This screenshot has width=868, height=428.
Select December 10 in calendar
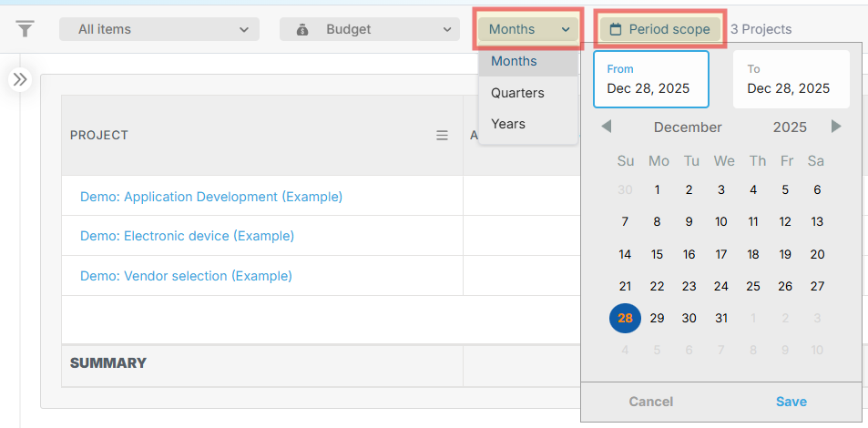pyautogui.click(x=720, y=222)
